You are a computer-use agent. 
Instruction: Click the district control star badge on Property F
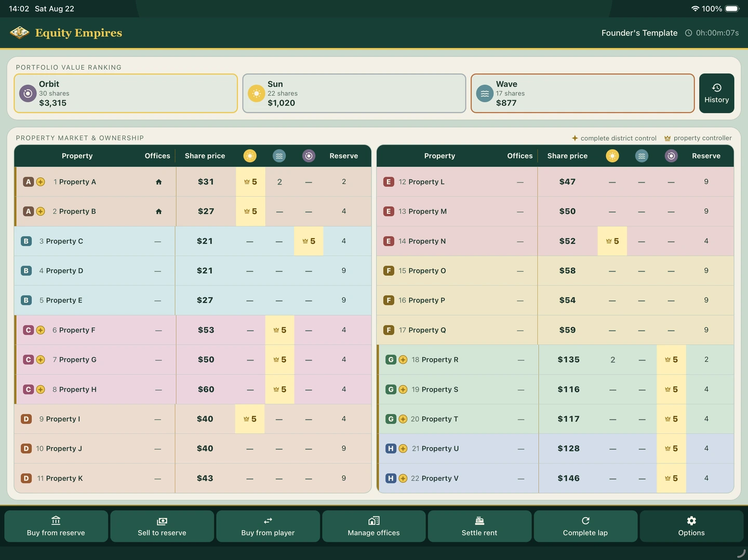click(x=41, y=330)
